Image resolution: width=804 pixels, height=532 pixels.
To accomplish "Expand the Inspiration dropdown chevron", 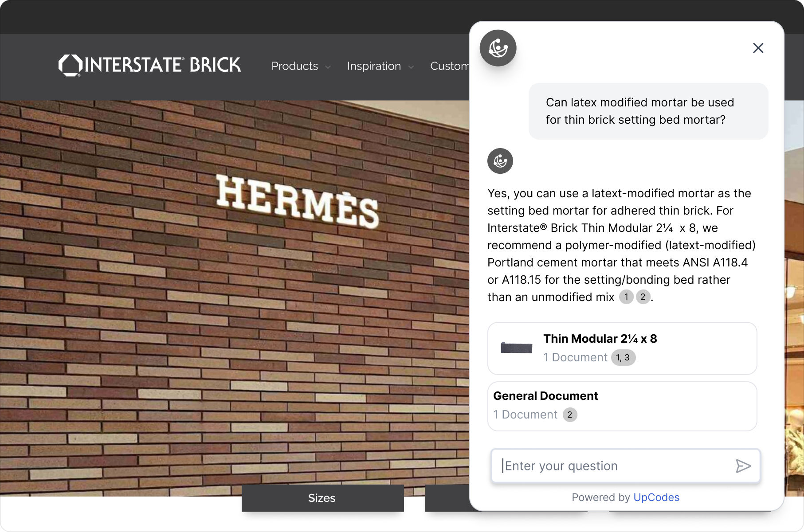I will pyautogui.click(x=411, y=67).
